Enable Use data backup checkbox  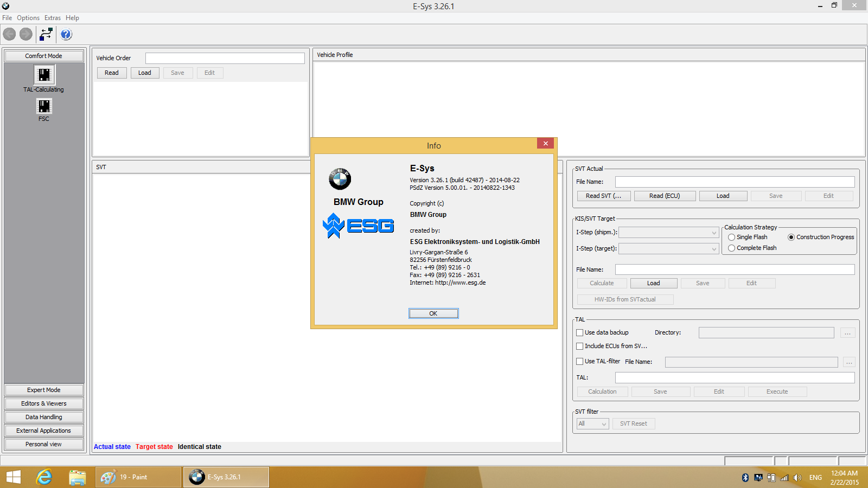click(580, 332)
